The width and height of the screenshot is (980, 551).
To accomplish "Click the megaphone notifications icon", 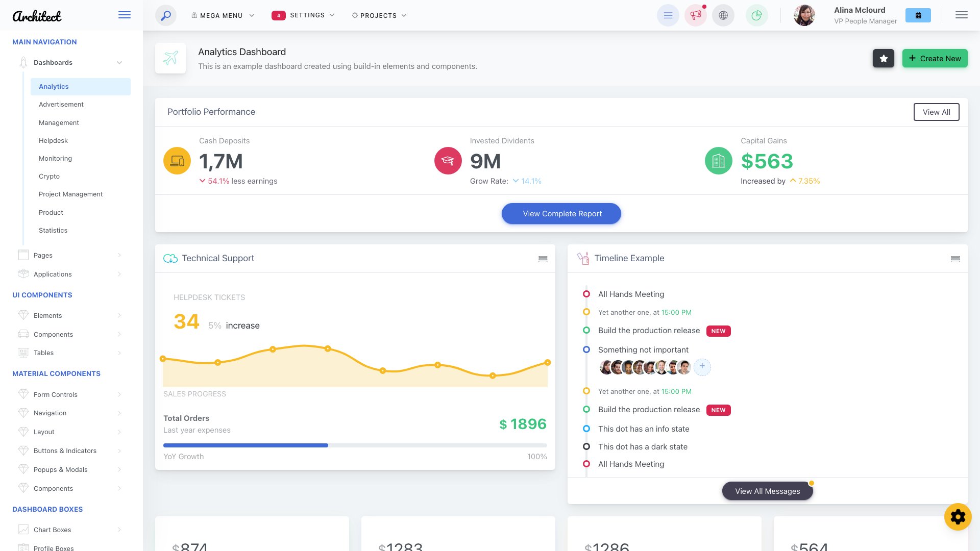I will (696, 15).
